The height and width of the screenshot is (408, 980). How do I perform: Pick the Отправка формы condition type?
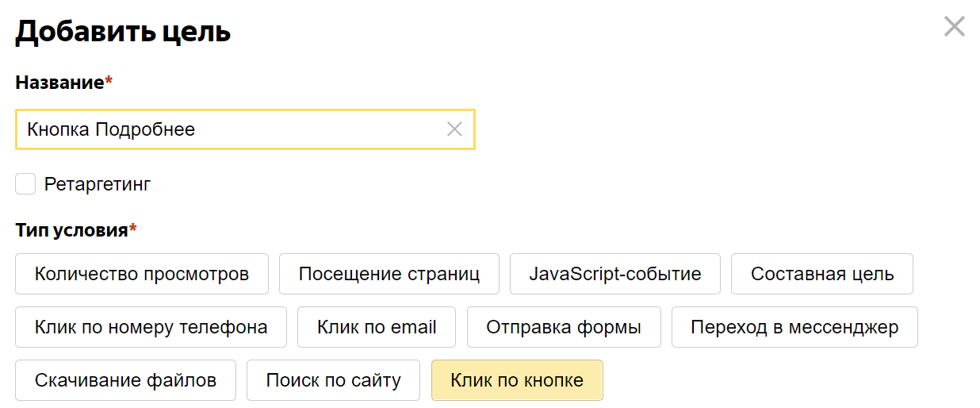coord(564,327)
